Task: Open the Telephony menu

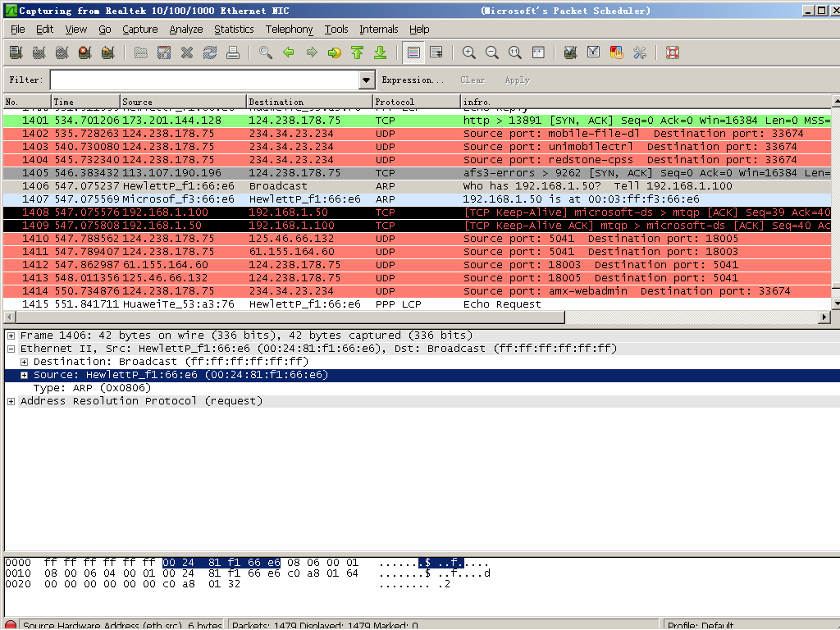Action: point(290,30)
